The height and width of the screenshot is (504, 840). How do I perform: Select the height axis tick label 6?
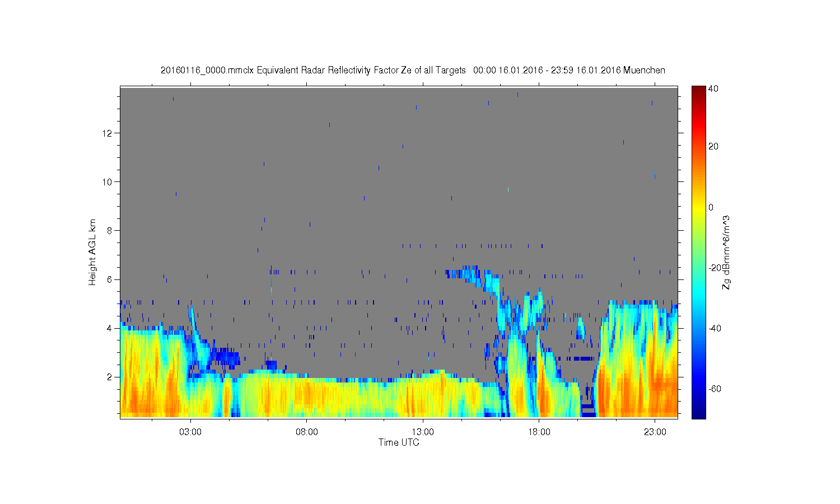tap(110, 279)
